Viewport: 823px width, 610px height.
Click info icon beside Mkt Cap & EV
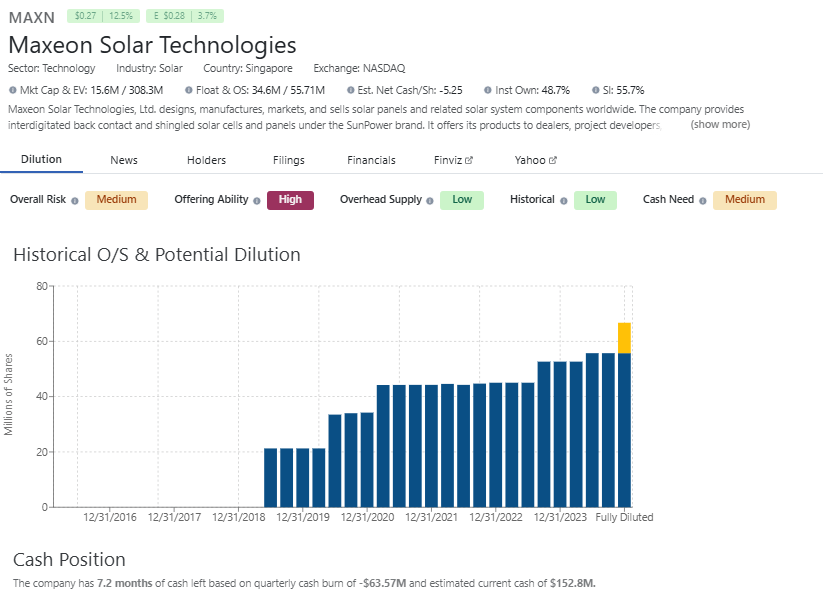[x=12, y=90]
